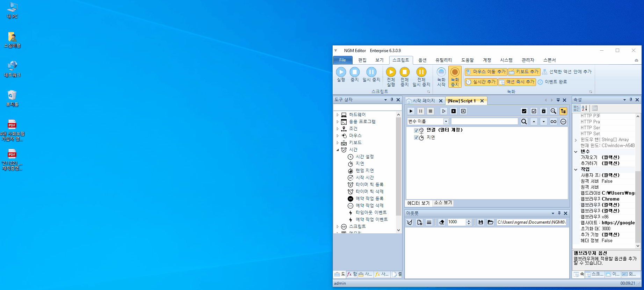Click the outlined step-run triangle icon

[444, 111]
